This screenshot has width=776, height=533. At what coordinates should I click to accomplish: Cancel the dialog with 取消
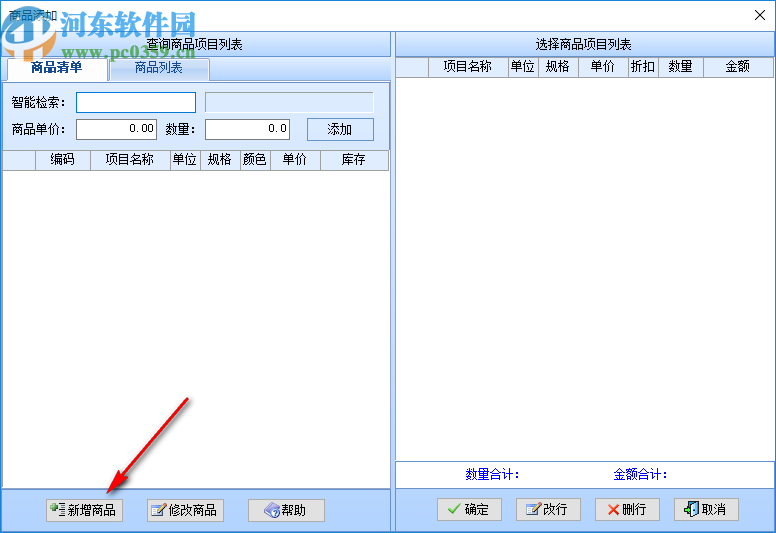tap(706, 509)
